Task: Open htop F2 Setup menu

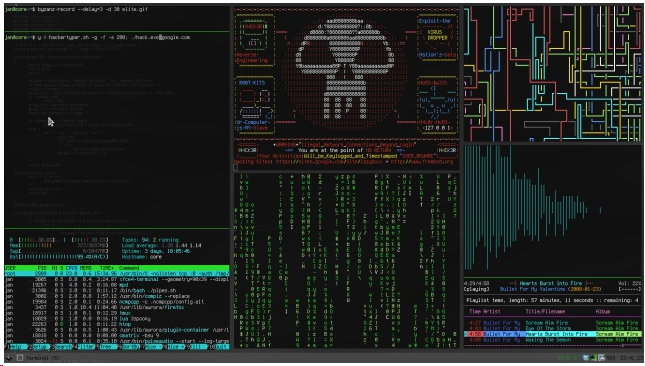Action: tap(39, 347)
